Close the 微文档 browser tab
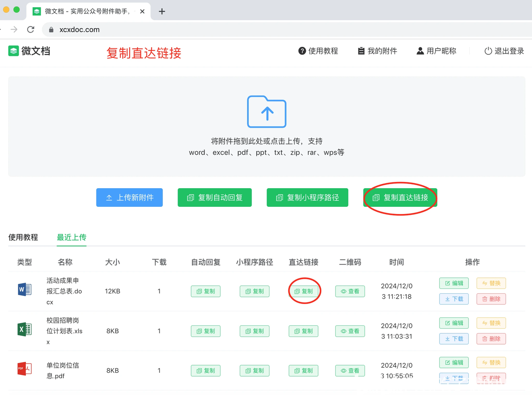 142,12
